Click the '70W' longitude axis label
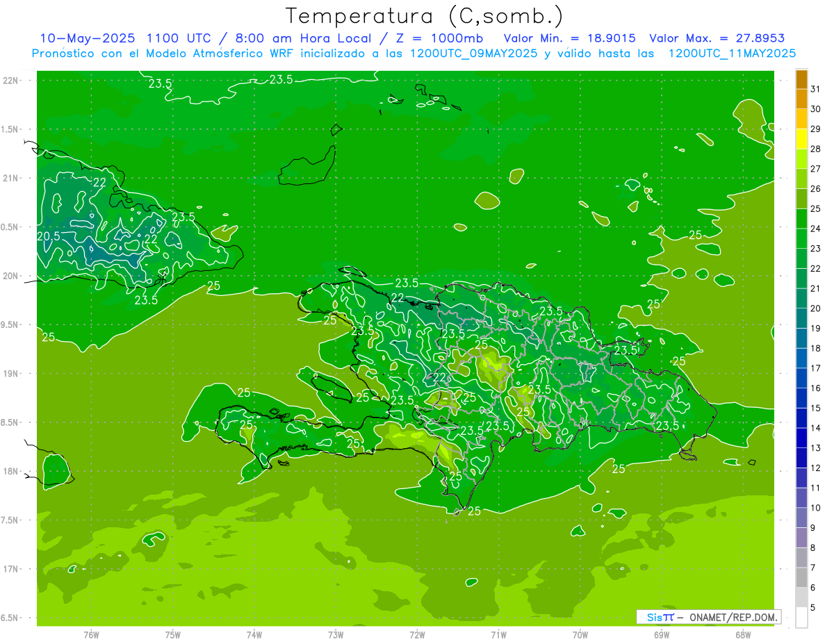Image resolution: width=834 pixels, height=644 pixels. (580, 635)
